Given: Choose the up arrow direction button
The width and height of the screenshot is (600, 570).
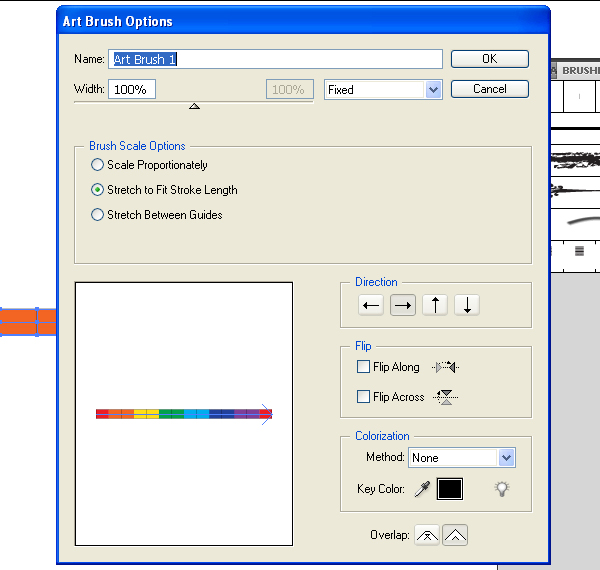Looking at the screenshot, I should tap(435, 306).
